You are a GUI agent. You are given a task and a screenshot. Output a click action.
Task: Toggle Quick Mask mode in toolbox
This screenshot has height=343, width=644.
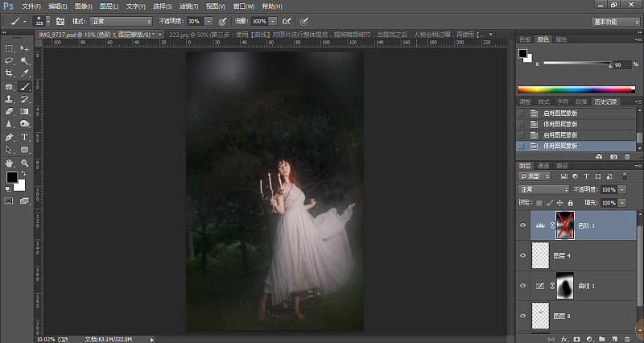(x=9, y=200)
